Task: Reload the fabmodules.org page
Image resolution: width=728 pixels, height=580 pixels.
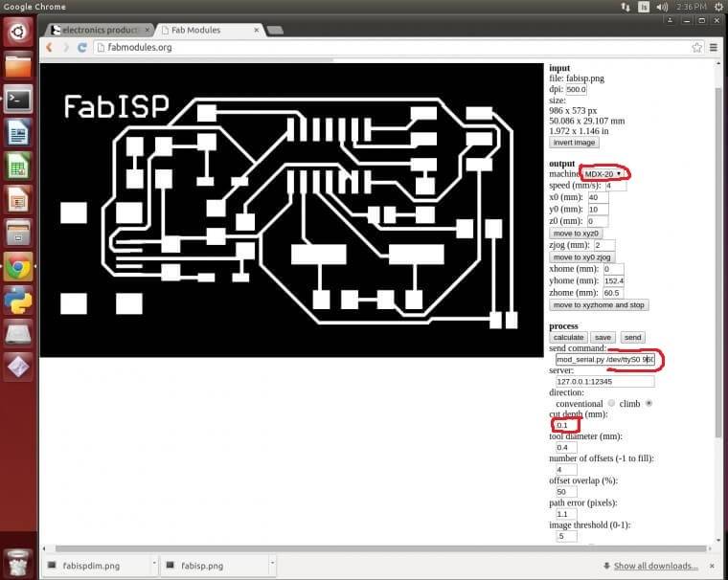Action: 82,47
